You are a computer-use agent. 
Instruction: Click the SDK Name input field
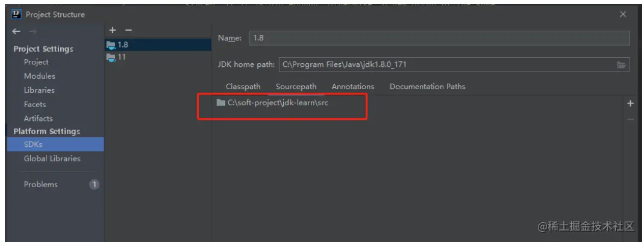(x=439, y=38)
